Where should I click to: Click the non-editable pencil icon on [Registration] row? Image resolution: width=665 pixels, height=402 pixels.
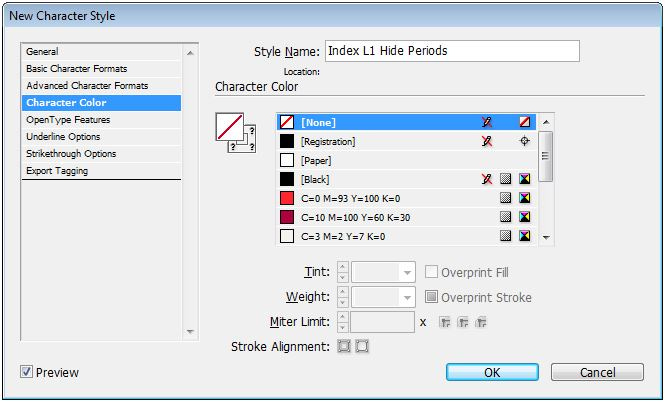coord(487,141)
